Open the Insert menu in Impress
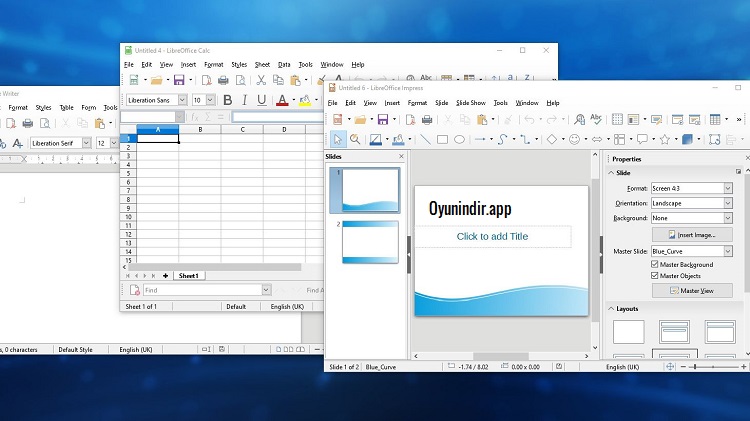750x421 pixels. [x=392, y=103]
